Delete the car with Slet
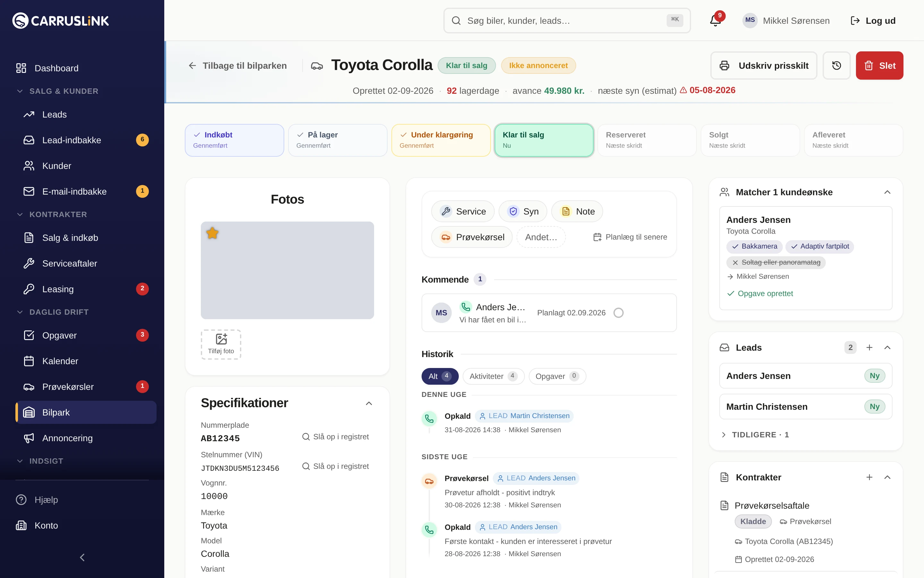924x578 pixels. (x=879, y=66)
